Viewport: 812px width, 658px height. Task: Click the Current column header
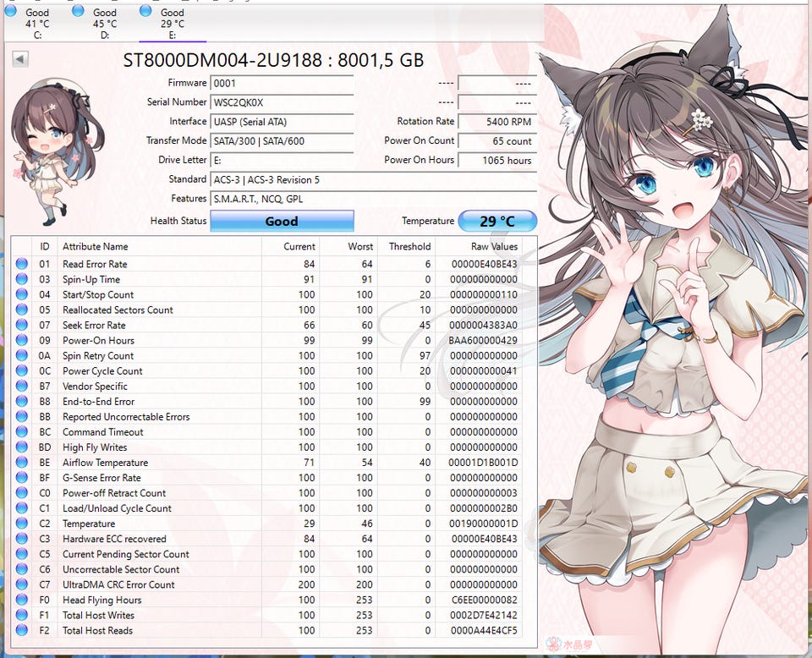click(291, 246)
